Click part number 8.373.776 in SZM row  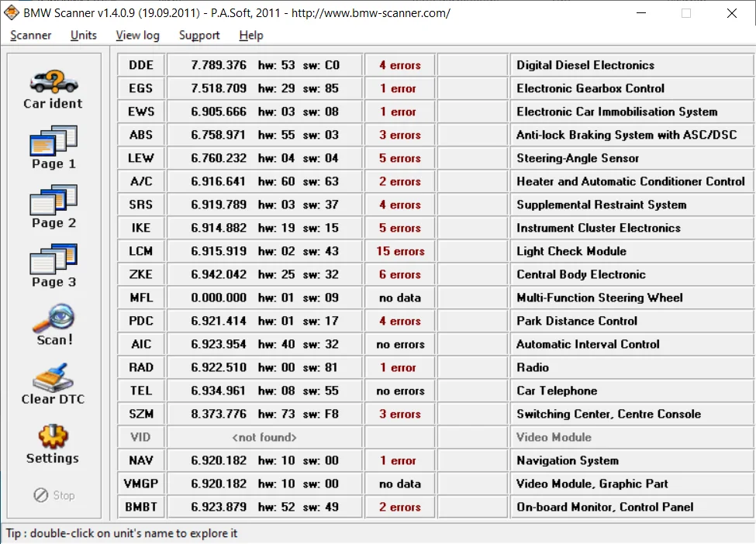219,414
